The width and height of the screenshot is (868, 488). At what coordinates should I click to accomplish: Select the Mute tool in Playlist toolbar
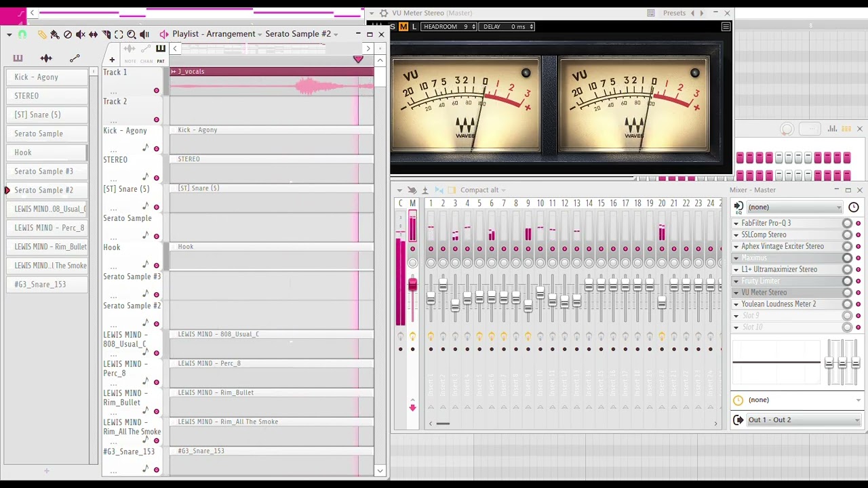coord(81,34)
